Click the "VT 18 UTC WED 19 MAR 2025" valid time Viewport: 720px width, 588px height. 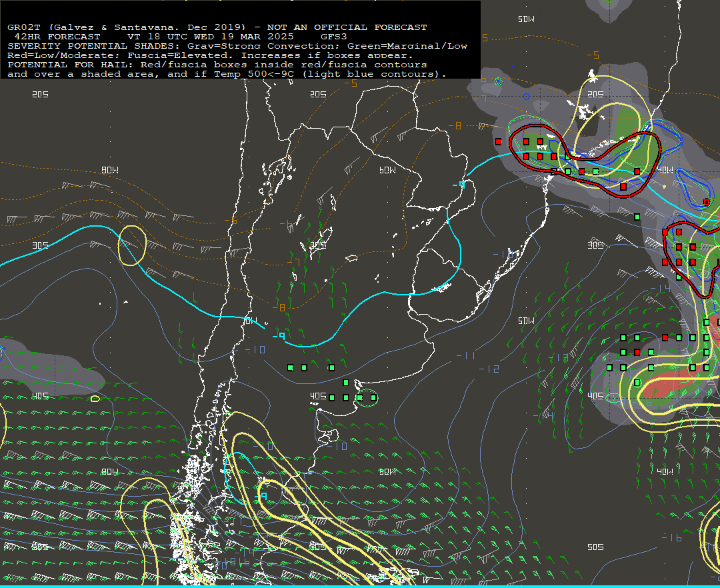[x=210, y=37]
